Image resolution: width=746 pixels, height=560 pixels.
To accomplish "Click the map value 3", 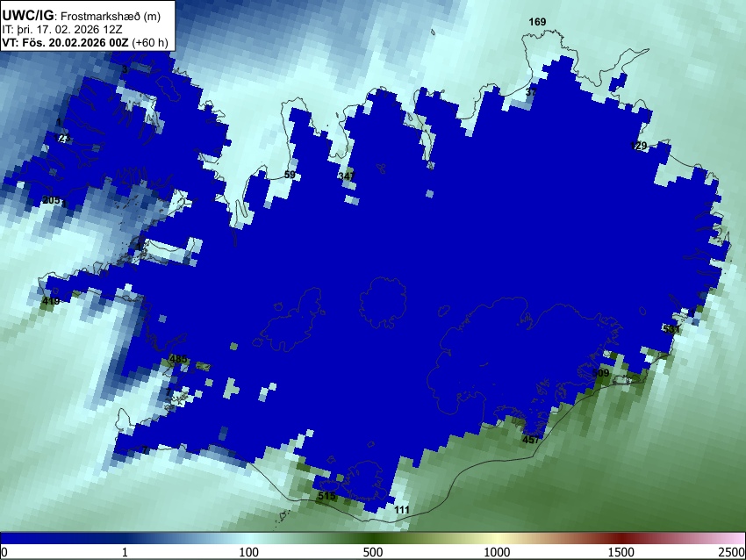I will pyautogui.click(x=125, y=70).
